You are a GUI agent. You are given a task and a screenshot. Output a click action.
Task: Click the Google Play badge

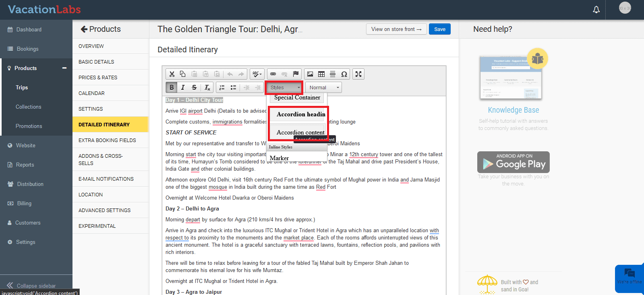click(513, 162)
